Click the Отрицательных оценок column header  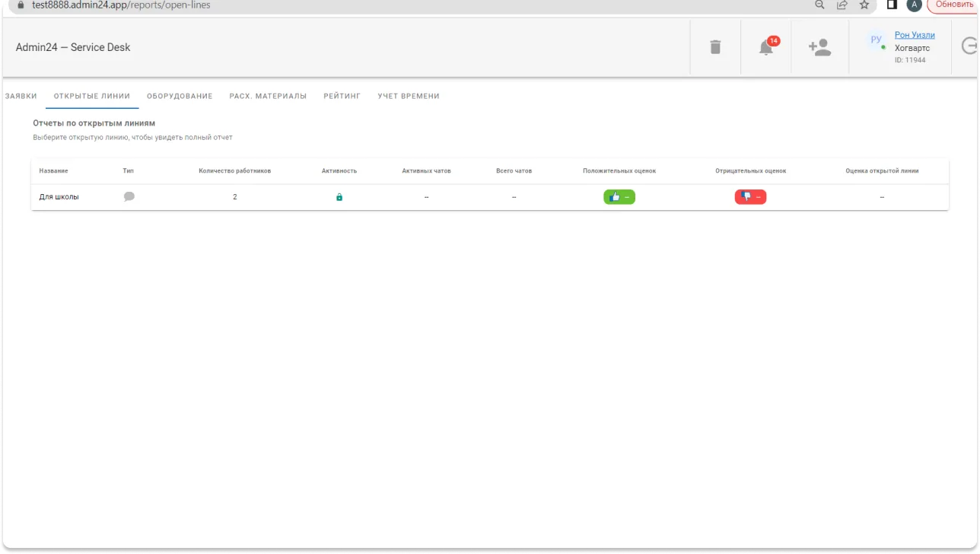(750, 171)
